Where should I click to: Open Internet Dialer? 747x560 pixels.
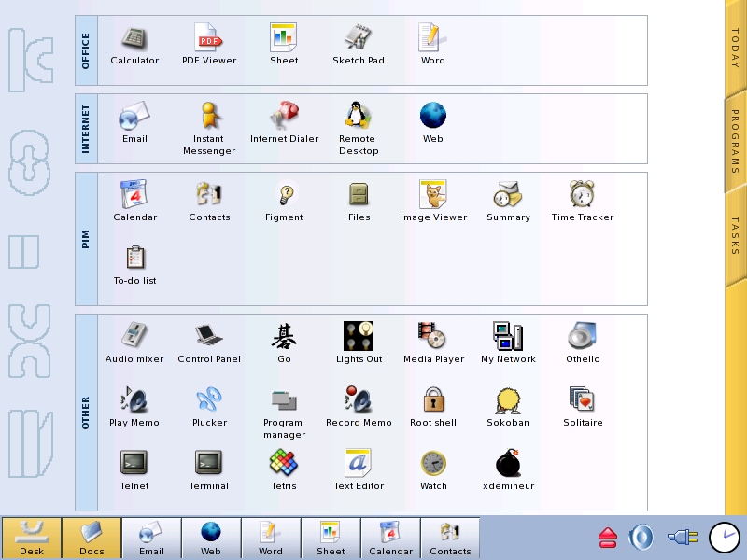tap(284, 123)
